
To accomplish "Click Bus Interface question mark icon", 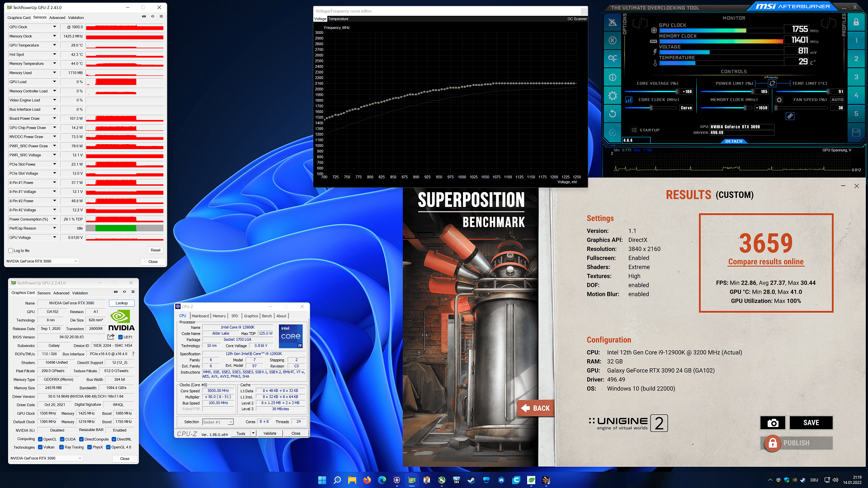I will (133, 354).
